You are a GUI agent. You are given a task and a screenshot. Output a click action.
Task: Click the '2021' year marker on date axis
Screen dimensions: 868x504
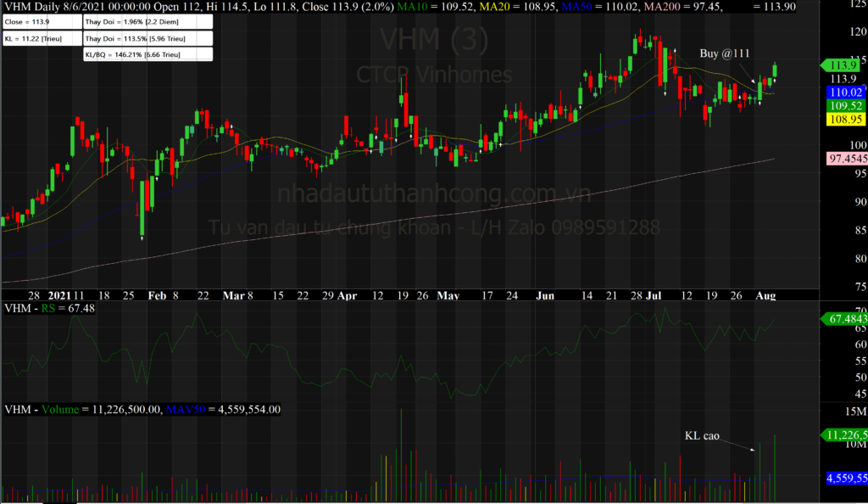coord(60,296)
